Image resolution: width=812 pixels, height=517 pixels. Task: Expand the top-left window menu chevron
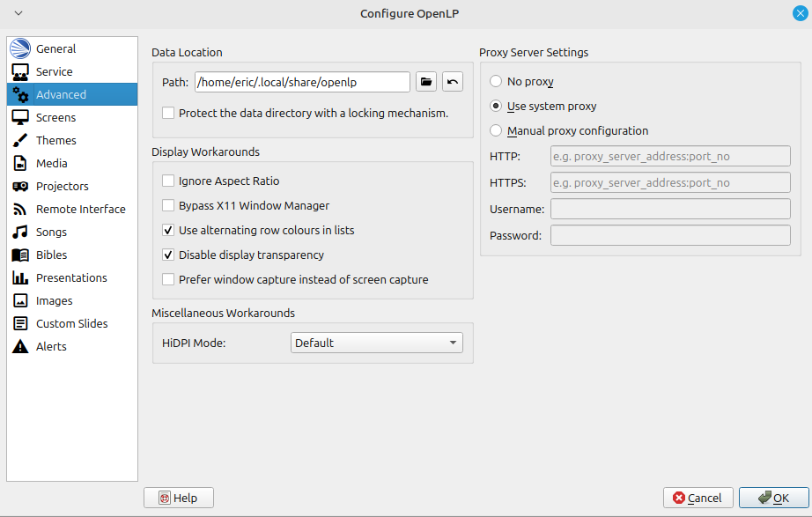pyautogui.click(x=18, y=13)
